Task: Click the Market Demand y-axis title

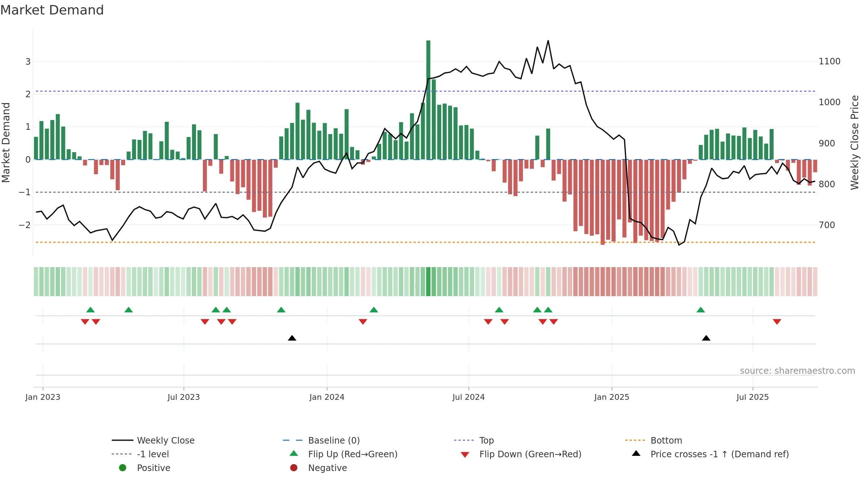Action: pyautogui.click(x=6, y=142)
